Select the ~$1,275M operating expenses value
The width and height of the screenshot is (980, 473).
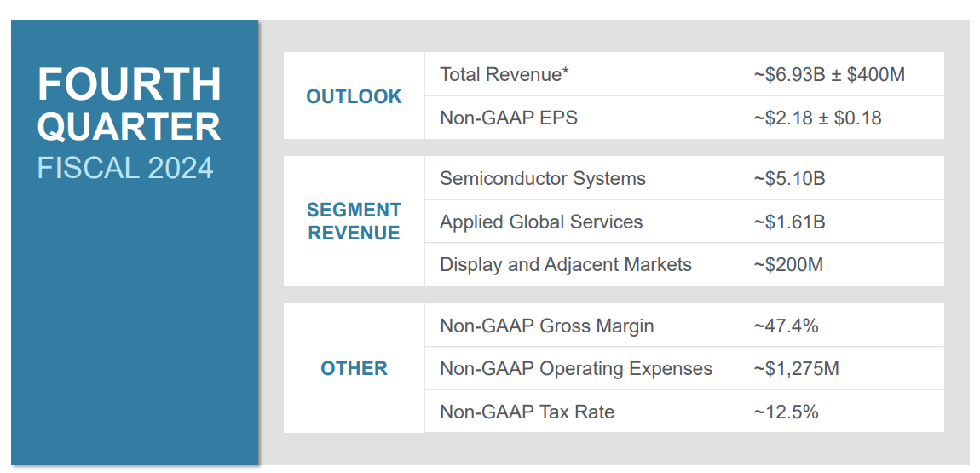tap(796, 369)
